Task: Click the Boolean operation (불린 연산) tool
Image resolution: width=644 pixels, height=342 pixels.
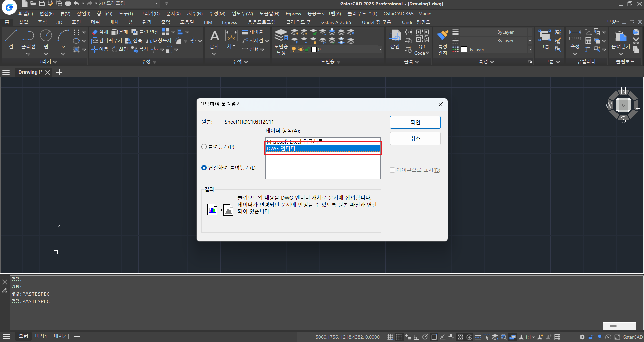Action: point(145,32)
